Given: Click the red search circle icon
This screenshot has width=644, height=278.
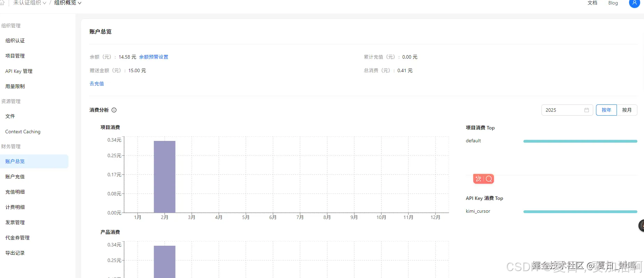Looking at the screenshot, I should tap(489, 179).
